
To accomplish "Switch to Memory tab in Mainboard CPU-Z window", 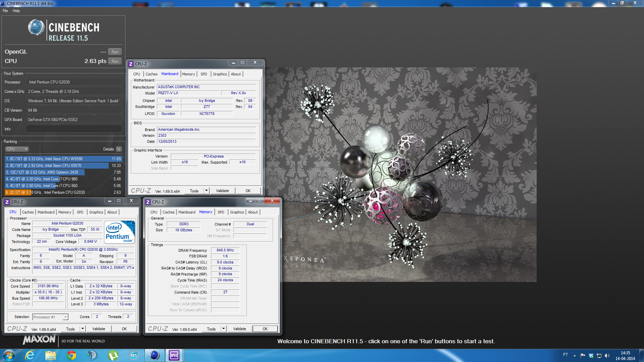I will pyautogui.click(x=189, y=74).
